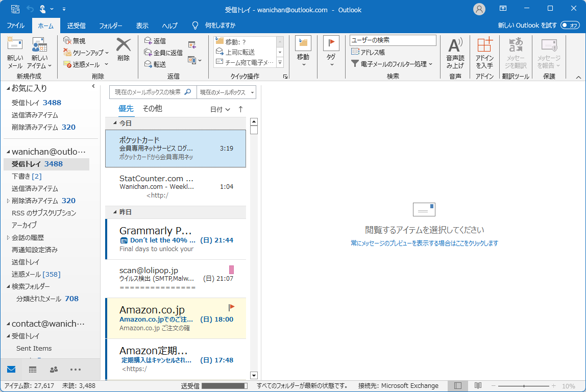Reverse sort order with the up arrow
This screenshot has width=586, height=392.
click(241, 109)
